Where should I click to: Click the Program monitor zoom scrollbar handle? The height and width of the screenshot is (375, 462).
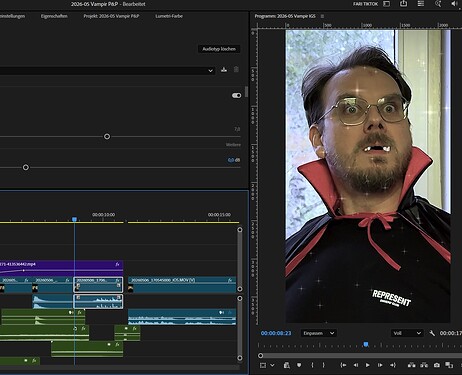261,356
